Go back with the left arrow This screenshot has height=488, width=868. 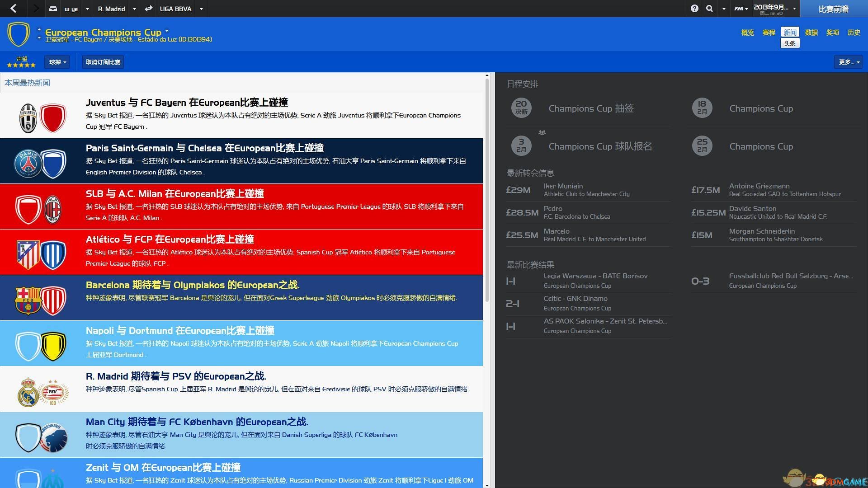(14, 8)
